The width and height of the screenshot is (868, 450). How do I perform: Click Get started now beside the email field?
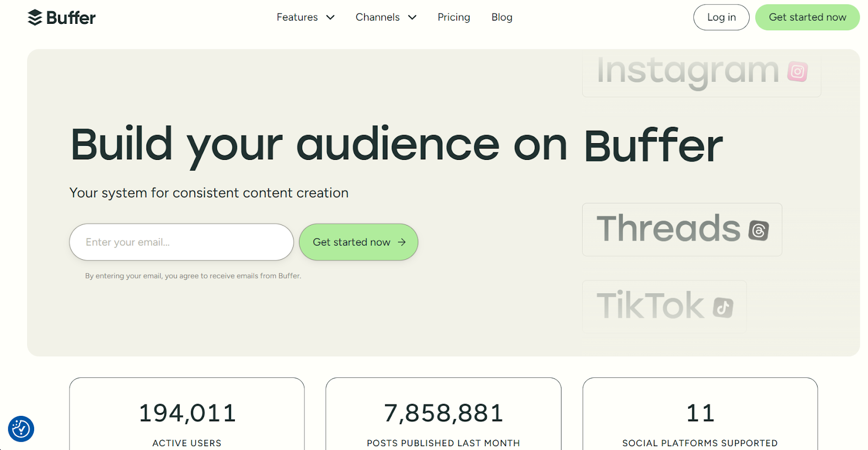coord(359,242)
